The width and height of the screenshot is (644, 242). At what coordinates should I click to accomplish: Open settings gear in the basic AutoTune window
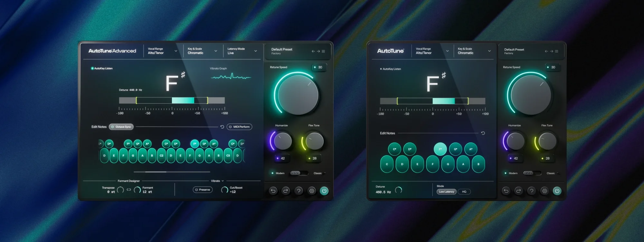pos(545,191)
